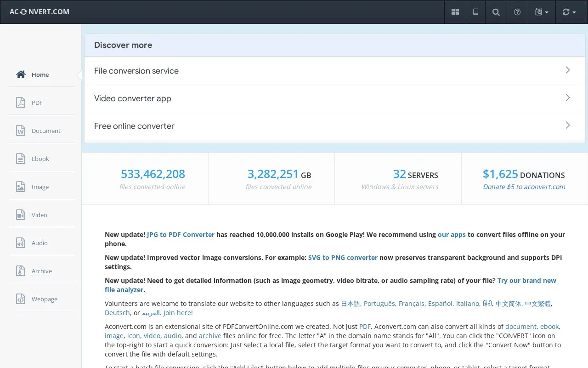This screenshot has width=588, height=368.
Task: Expand File conversion service chevron
Action: tap(568, 70)
